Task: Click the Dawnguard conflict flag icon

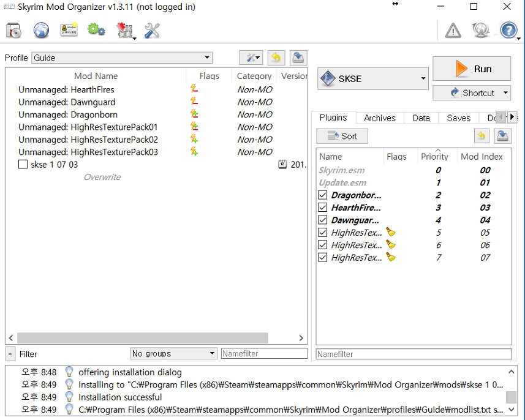Action: [x=194, y=102]
